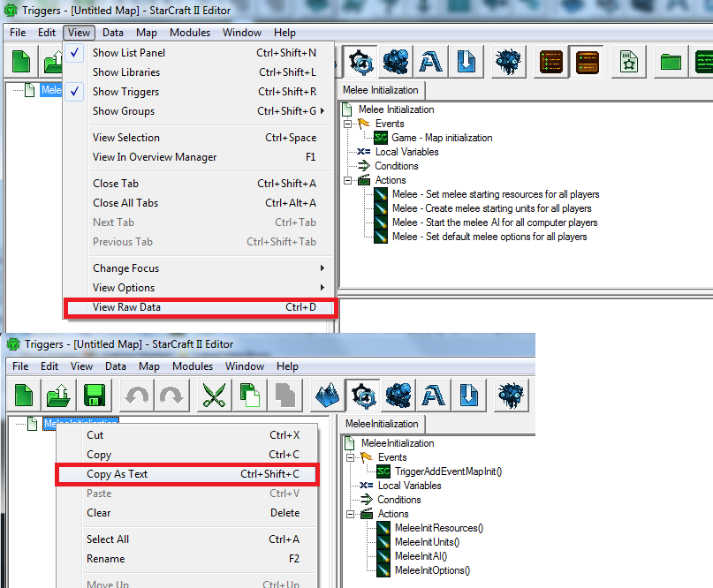Viewport: 713px width, 588px height.
Task: Select Set melee starting resources for all players action
Action: pyautogui.click(x=496, y=194)
